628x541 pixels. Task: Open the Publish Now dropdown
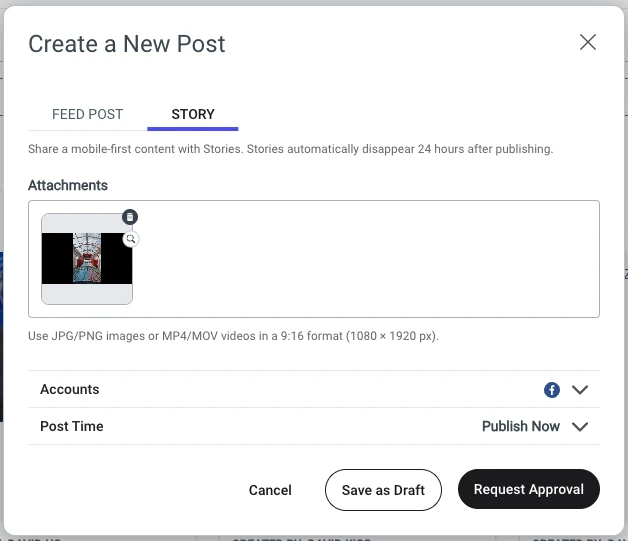coord(521,426)
